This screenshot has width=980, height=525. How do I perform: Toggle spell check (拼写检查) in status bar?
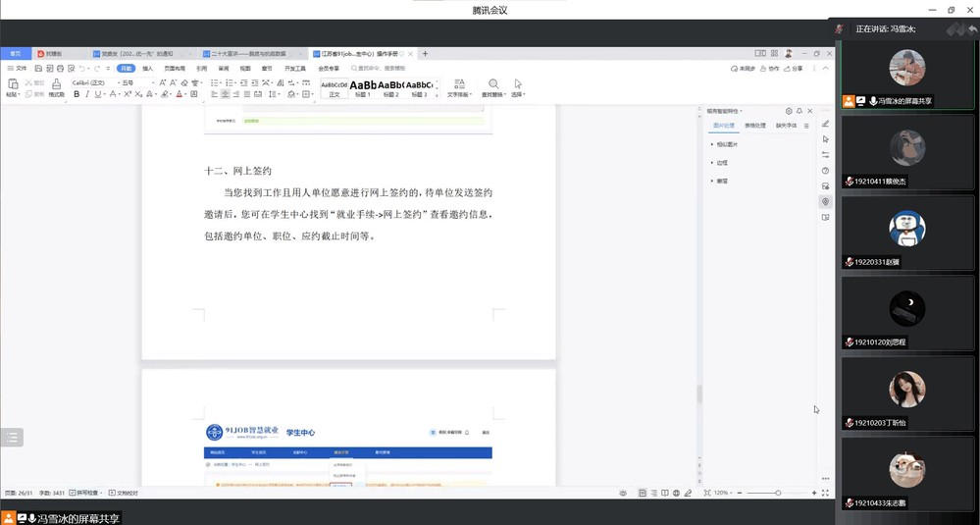click(x=81, y=493)
